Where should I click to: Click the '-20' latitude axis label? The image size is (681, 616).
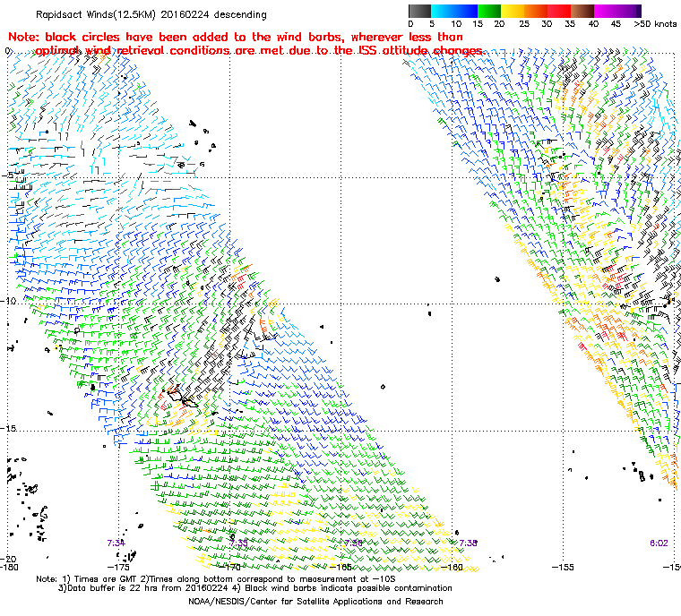(x=8, y=559)
